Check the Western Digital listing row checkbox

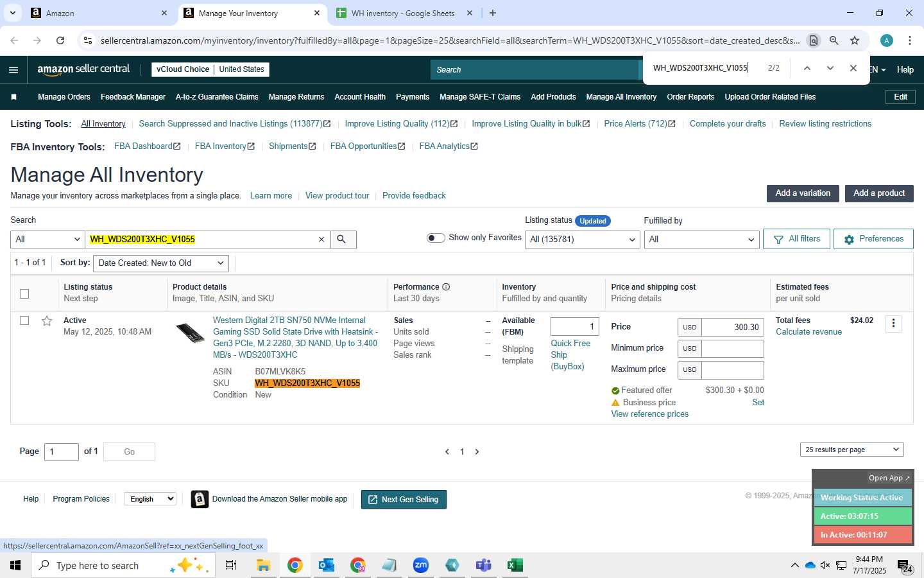coord(24,320)
